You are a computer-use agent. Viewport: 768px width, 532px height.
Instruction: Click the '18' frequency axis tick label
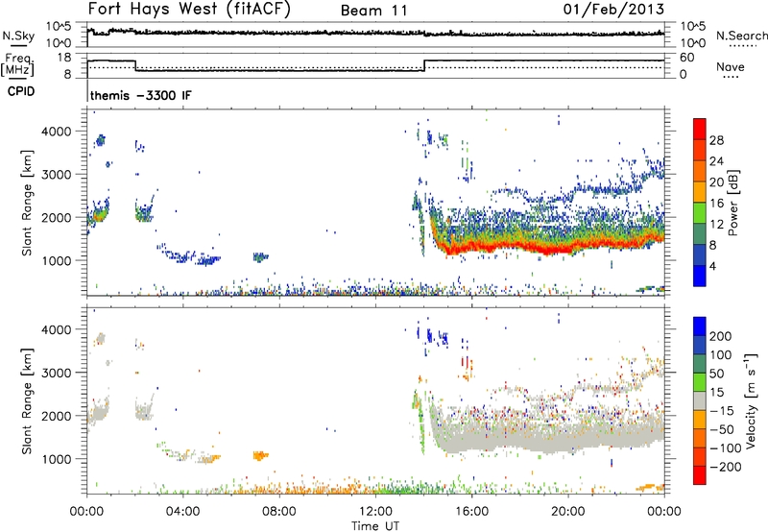[63, 58]
